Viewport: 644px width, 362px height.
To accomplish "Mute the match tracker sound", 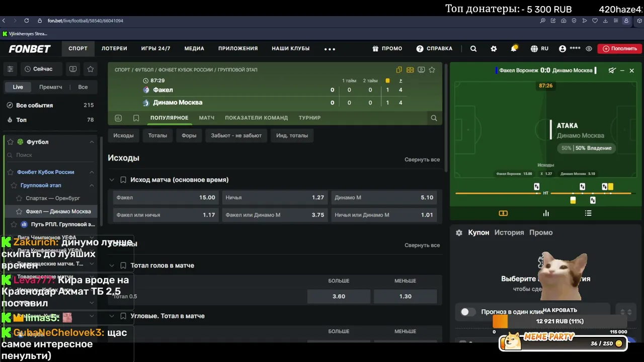I will click(x=612, y=71).
